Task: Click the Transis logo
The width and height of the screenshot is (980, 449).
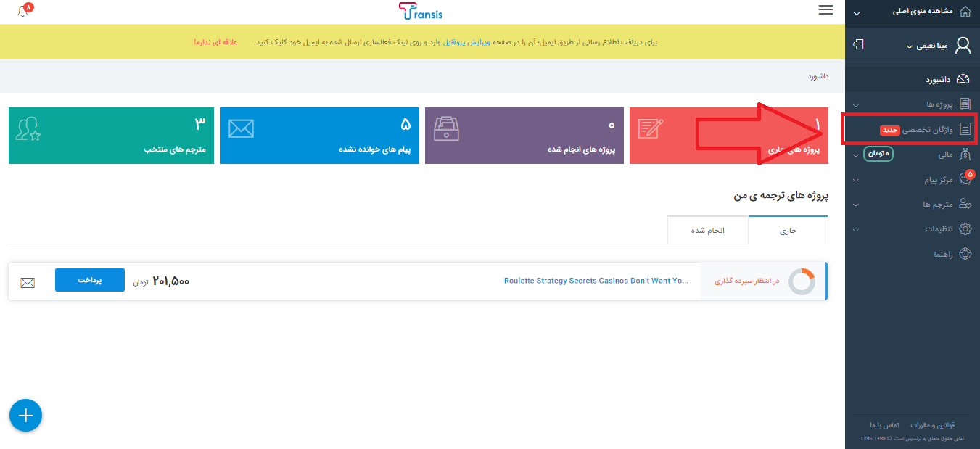Action: pyautogui.click(x=421, y=11)
